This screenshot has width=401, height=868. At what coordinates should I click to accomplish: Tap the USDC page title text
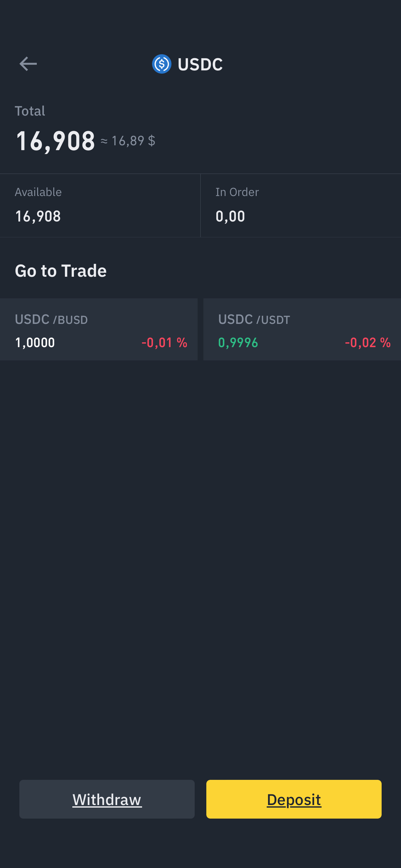click(x=200, y=64)
